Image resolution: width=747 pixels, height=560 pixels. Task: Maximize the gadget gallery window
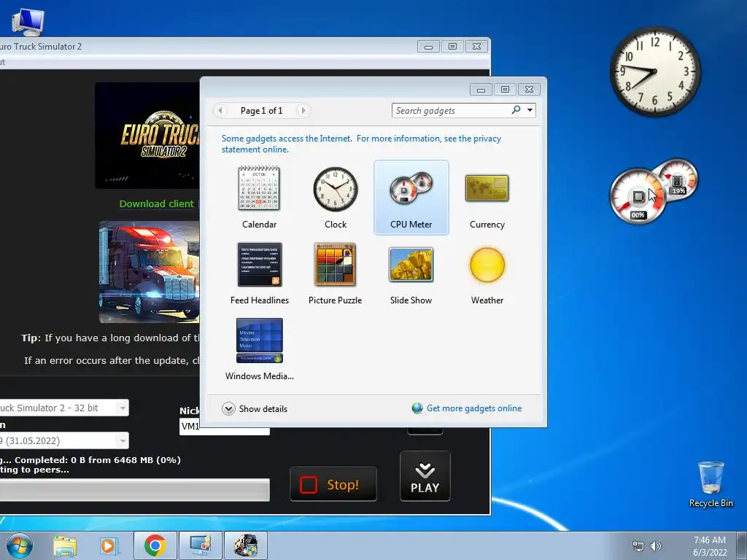(505, 90)
